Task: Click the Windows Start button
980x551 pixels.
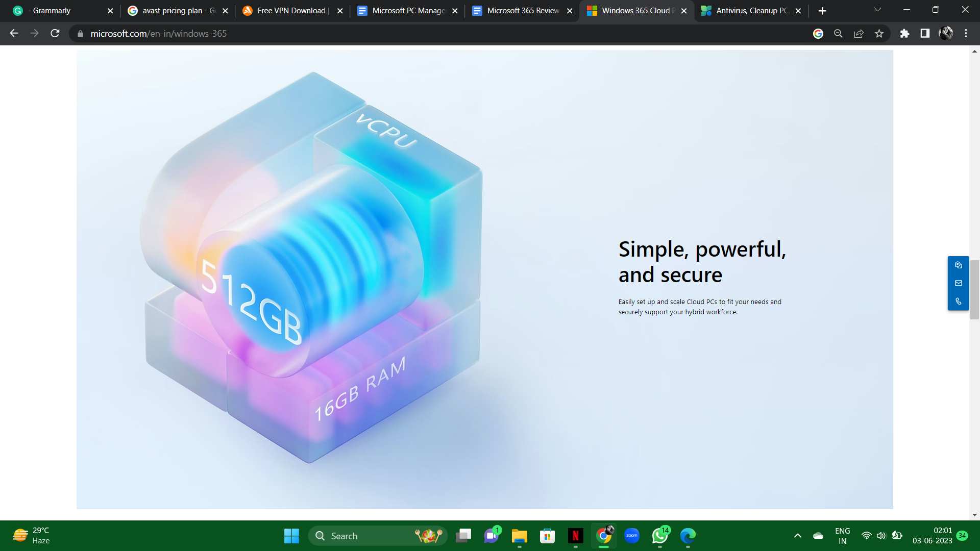Action: [291, 536]
